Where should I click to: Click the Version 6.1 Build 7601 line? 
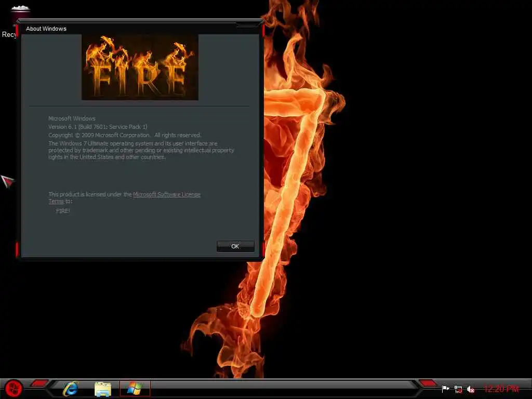pos(98,127)
